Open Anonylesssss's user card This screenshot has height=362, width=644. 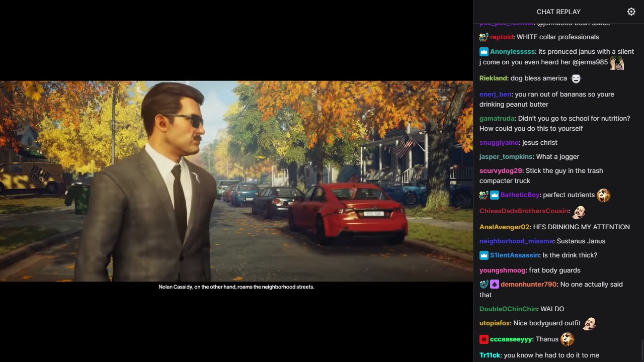pos(512,52)
